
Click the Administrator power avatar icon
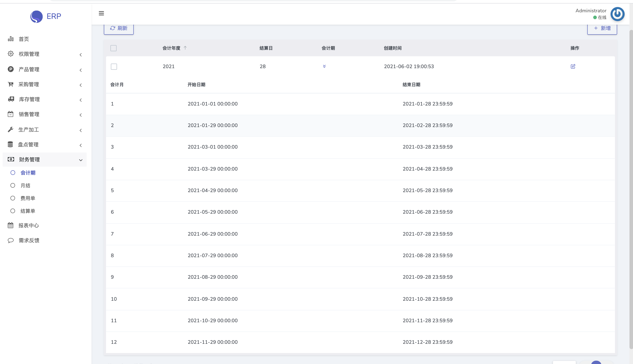[617, 14]
